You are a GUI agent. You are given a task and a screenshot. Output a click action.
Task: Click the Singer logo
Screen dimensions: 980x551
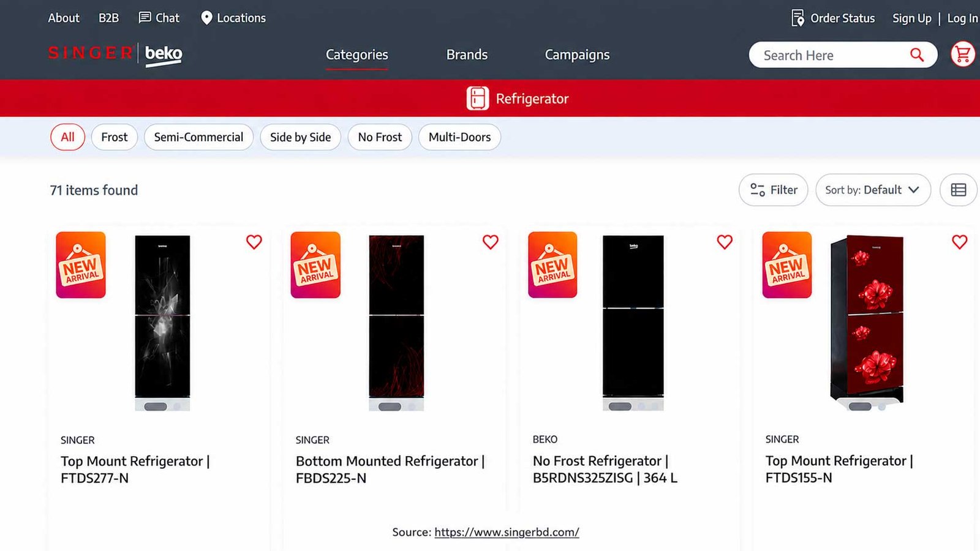point(91,53)
